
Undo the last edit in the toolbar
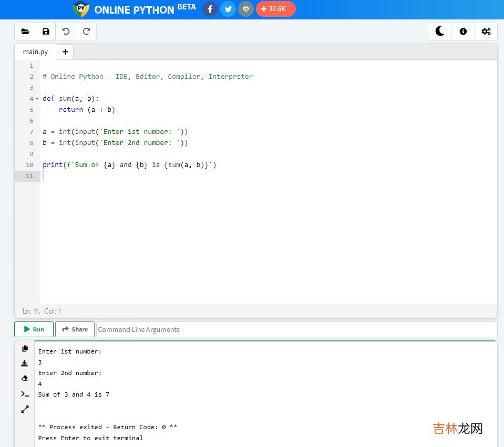tap(66, 32)
